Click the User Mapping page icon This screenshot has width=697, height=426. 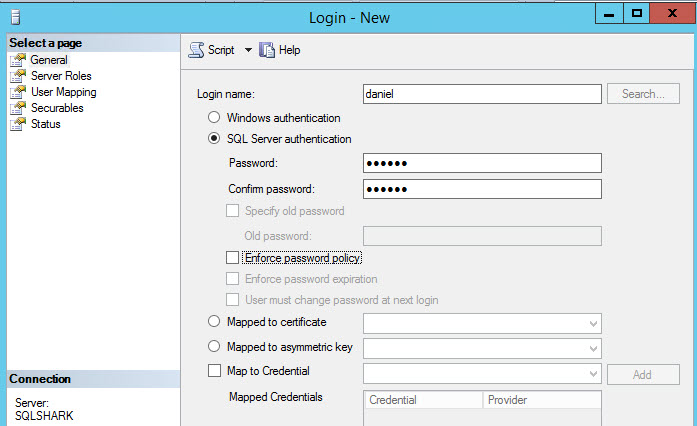tap(17, 92)
